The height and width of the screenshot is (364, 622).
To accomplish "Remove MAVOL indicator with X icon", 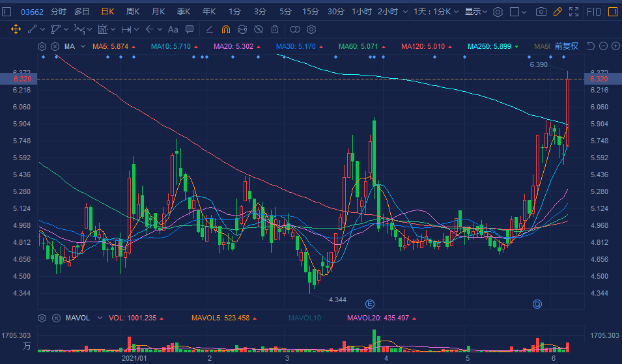I will click(55, 318).
